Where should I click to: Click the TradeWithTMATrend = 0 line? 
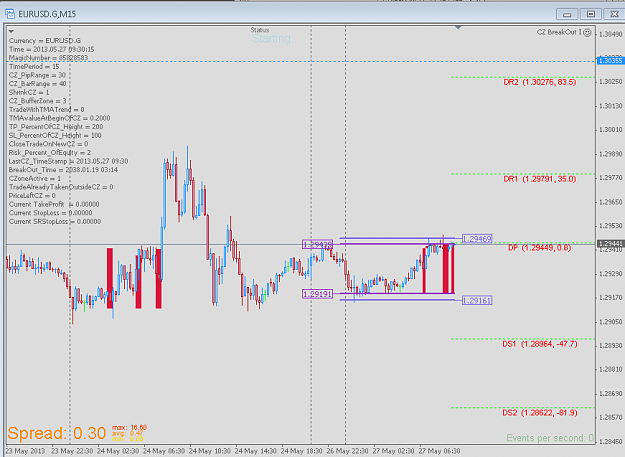pos(47,110)
